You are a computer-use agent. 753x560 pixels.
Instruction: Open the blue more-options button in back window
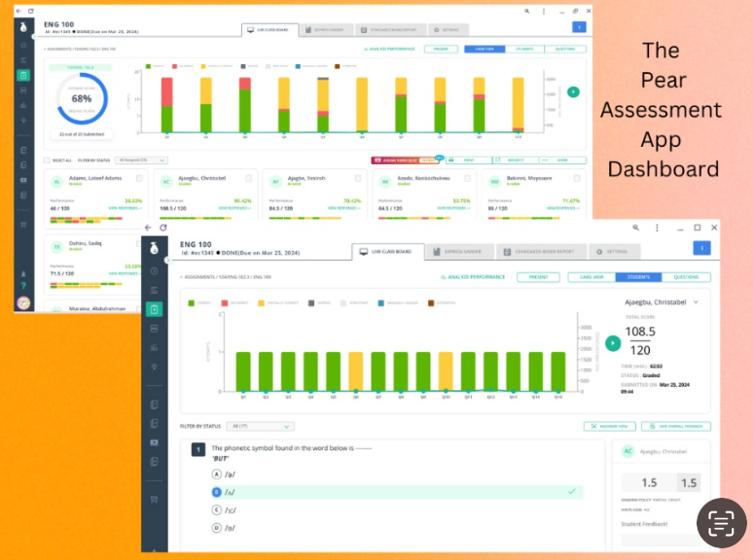coord(579,27)
